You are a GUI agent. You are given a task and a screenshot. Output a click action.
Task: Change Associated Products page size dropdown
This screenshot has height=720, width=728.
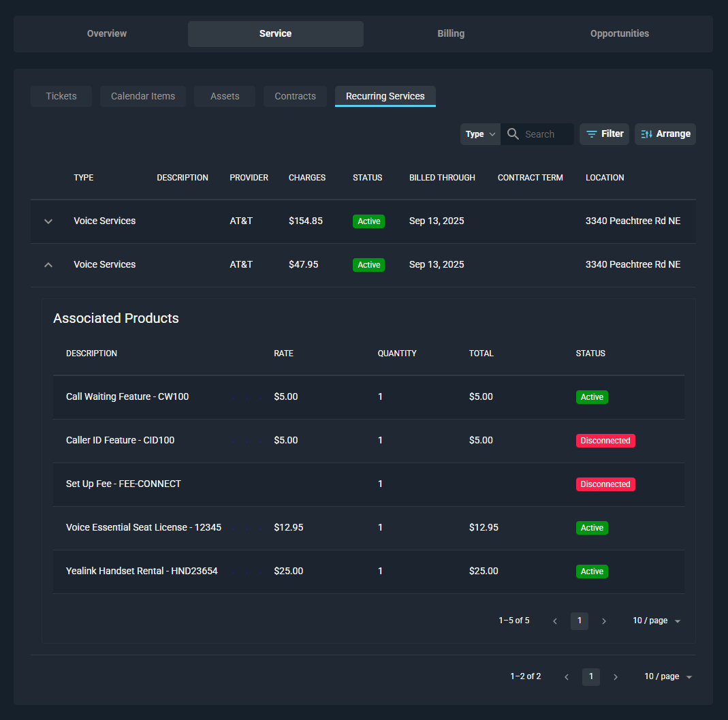tap(656, 621)
